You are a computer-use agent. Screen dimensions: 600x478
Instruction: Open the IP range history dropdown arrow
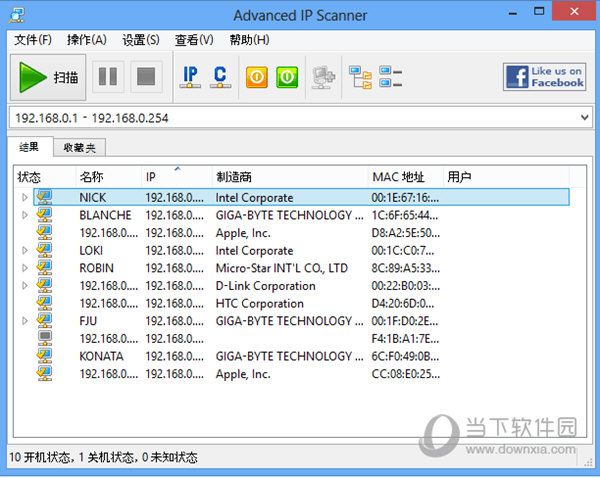(584, 117)
